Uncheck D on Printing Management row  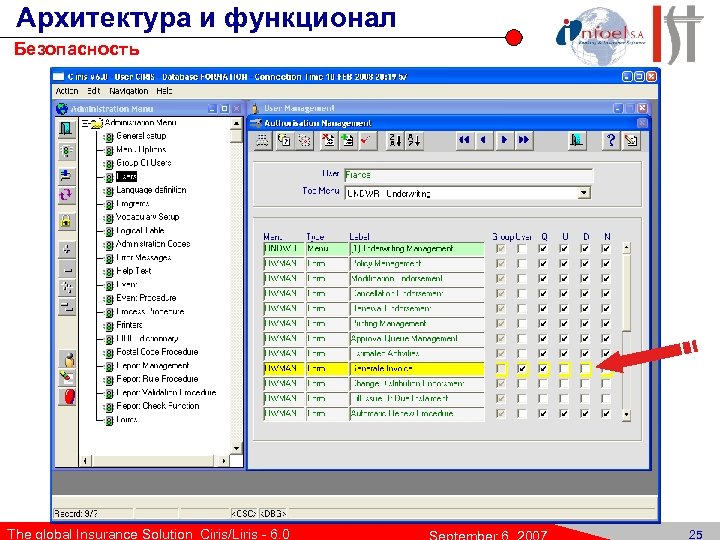click(x=585, y=323)
